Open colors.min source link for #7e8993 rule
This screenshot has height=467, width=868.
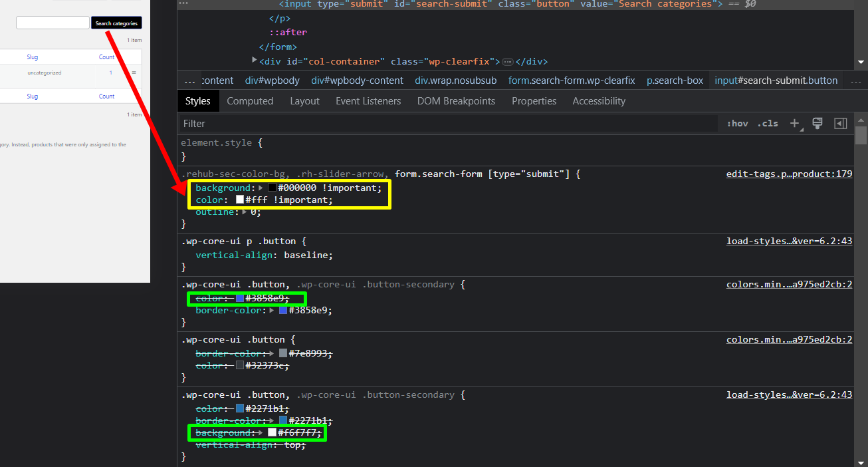789,339
